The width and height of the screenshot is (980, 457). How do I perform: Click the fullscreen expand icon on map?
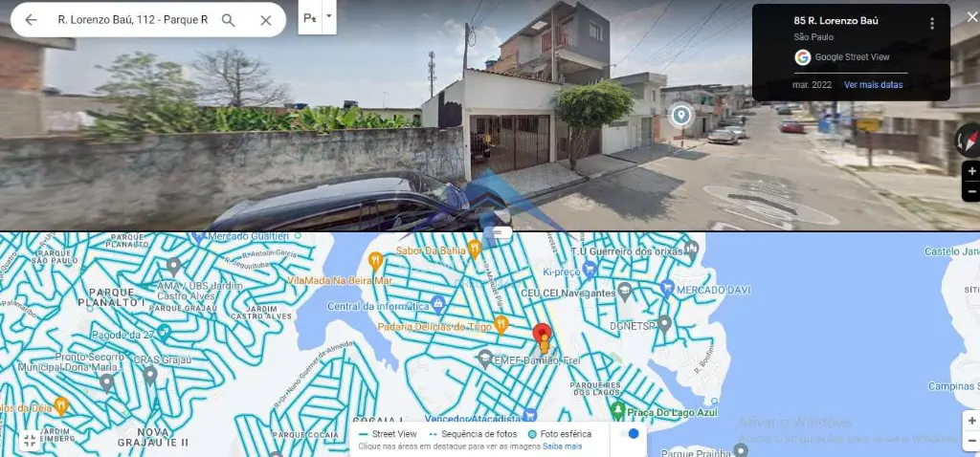pyautogui.click(x=30, y=441)
